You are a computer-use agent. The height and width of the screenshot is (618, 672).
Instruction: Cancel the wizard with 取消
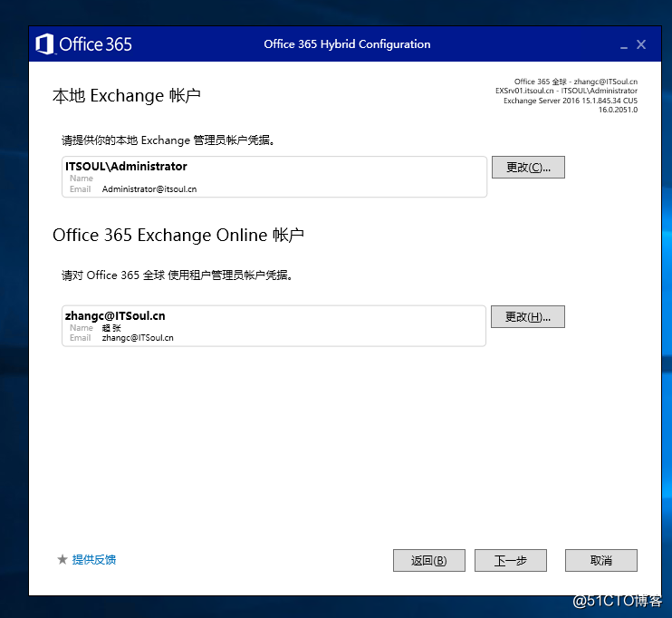600,561
